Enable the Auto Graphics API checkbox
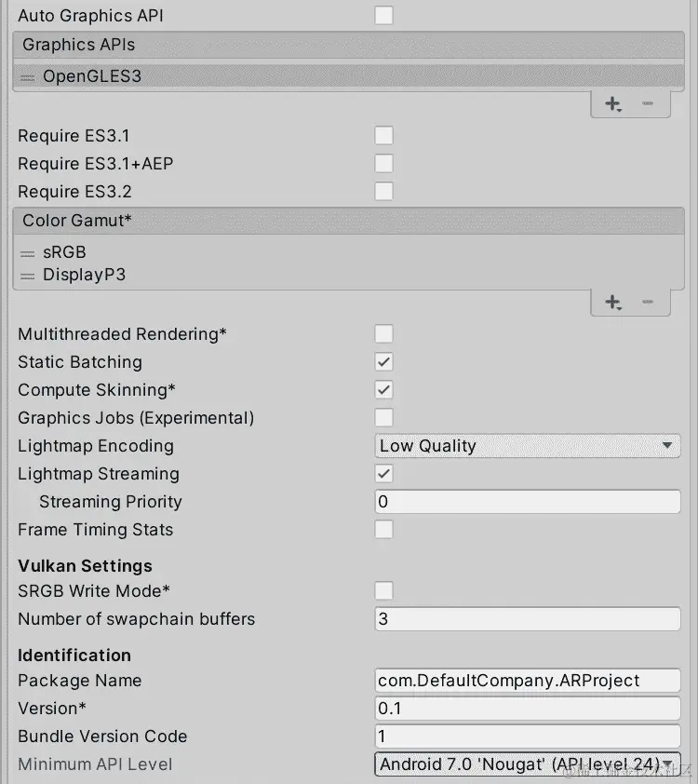Image resolution: width=698 pixels, height=784 pixels. pos(383,15)
